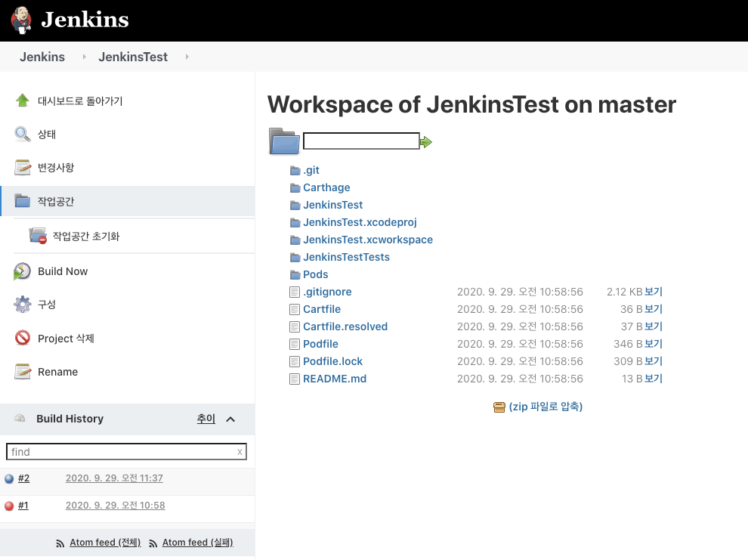Open the Jenkins breadcrumb dropdown arrow
The width and height of the screenshot is (748, 560).
point(85,57)
